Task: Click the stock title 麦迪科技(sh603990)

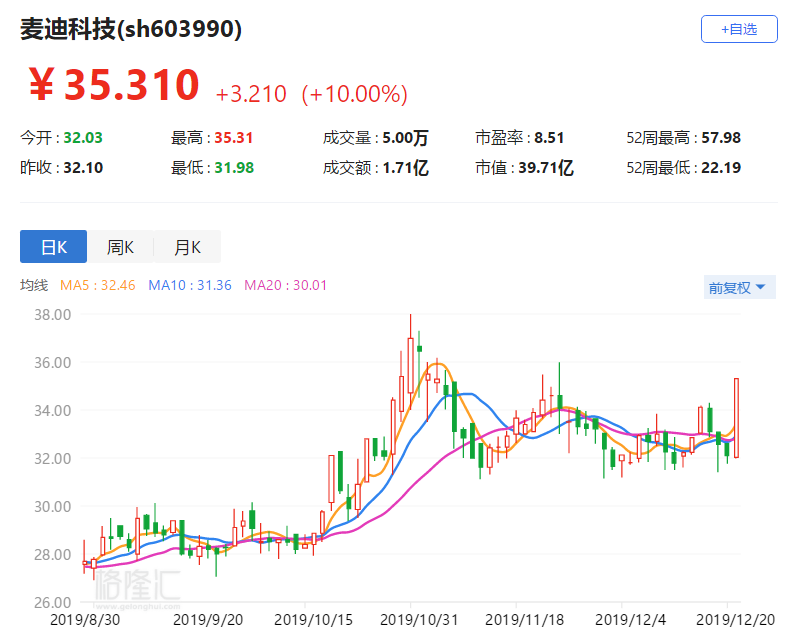Action: coord(131,29)
